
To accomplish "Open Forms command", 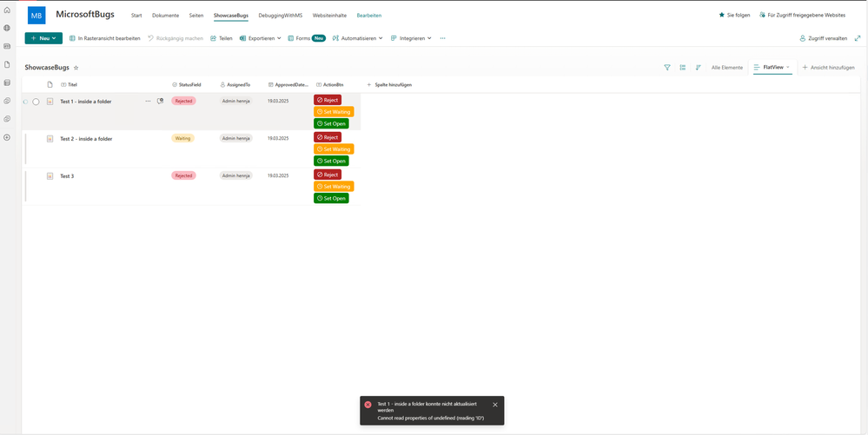I will click(x=307, y=38).
